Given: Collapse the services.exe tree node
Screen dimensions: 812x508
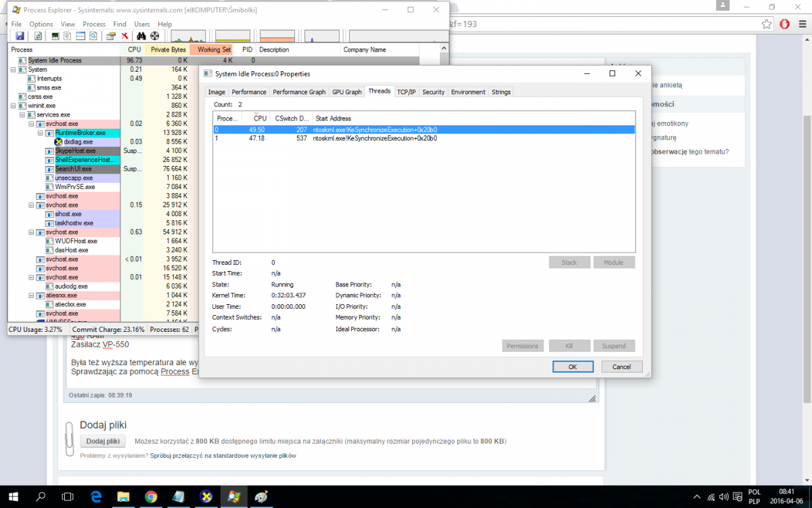Looking at the screenshot, I should pos(23,115).
